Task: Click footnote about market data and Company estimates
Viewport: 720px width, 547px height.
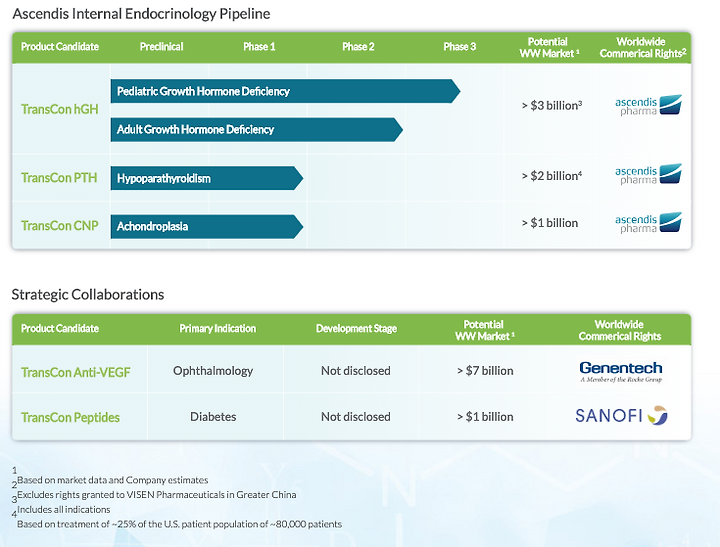Action: point(112,480)
